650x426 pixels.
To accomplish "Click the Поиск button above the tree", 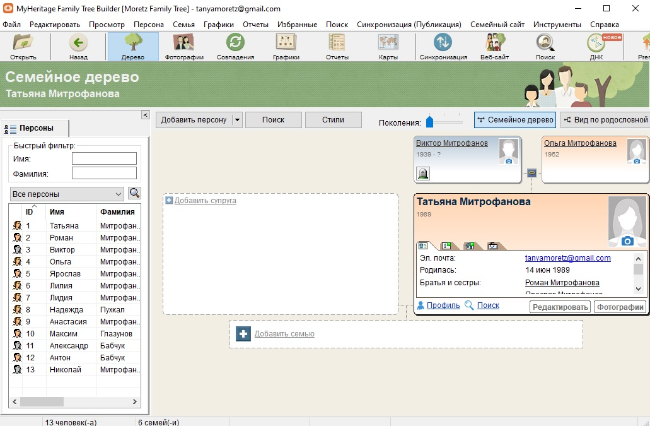I will tap(273, 120).
